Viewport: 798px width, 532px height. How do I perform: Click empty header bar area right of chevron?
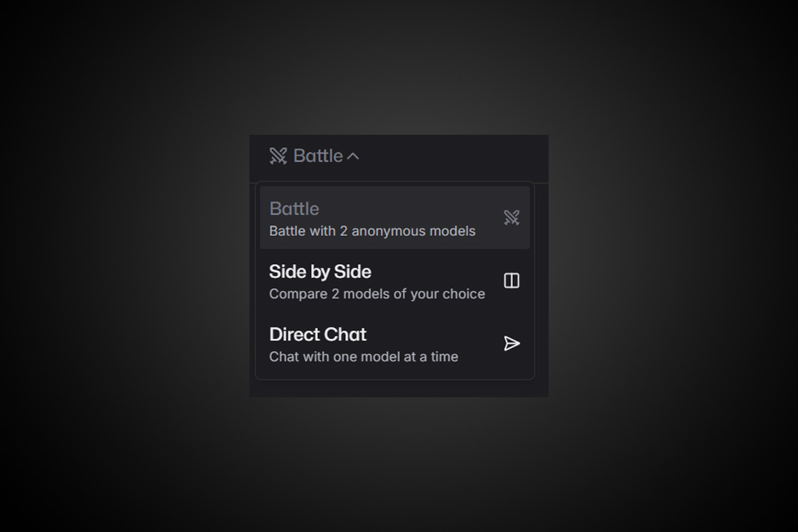(453, 157)
